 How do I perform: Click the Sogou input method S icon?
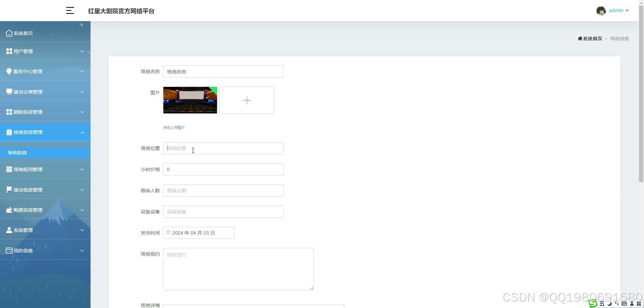coord(593,303)
